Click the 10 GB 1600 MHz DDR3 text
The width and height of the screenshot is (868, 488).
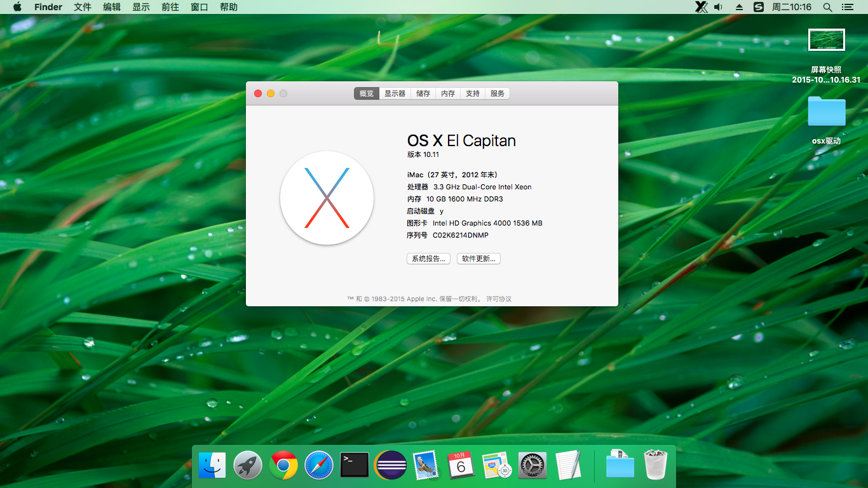pos(465,199)
